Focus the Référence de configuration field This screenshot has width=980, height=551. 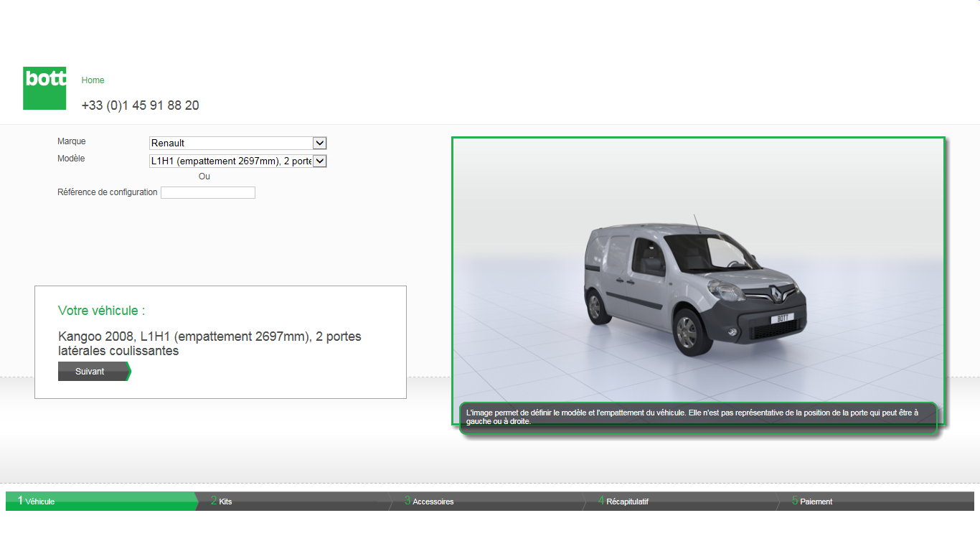[208, 192]
